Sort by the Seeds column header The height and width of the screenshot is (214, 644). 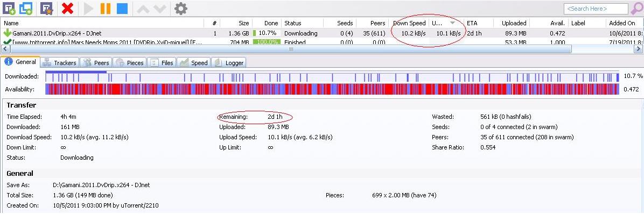tap(340, 23)
